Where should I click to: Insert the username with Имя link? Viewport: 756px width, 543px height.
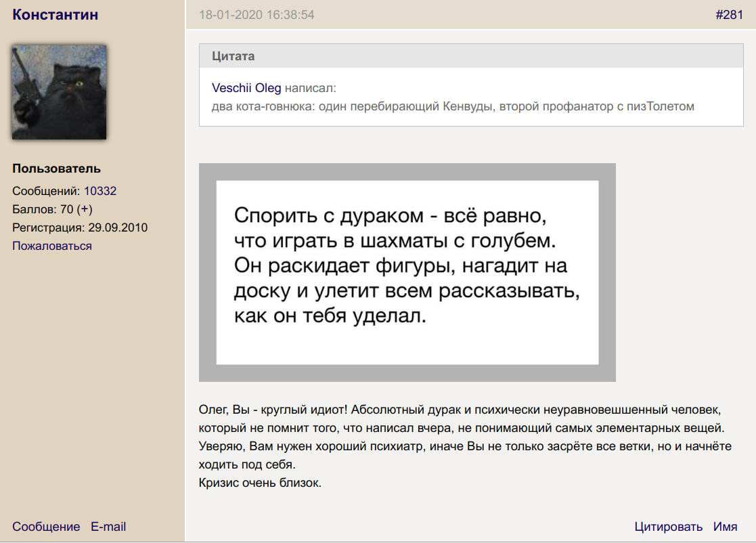coord(725,527)
